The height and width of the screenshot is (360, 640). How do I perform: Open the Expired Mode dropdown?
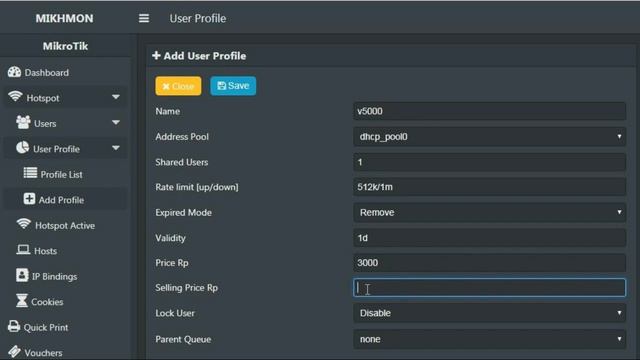tap(489, 213)
